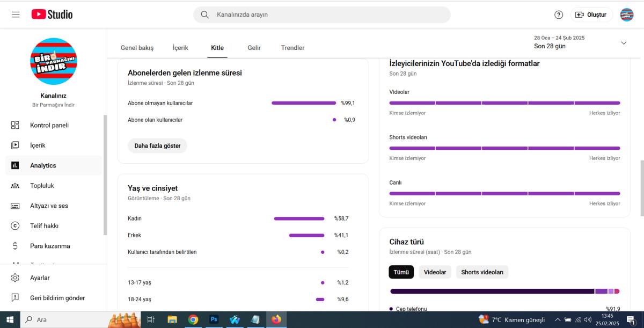Click the 18-24 yaş row

point(238,299)
